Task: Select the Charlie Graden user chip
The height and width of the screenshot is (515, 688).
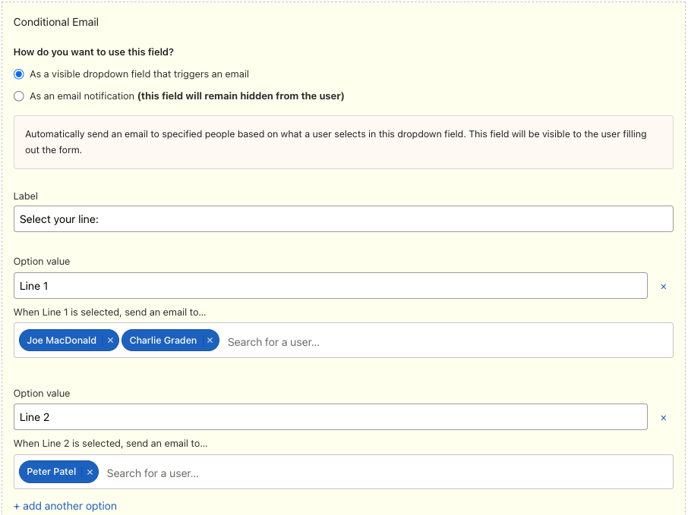Action: pos(163,340)
